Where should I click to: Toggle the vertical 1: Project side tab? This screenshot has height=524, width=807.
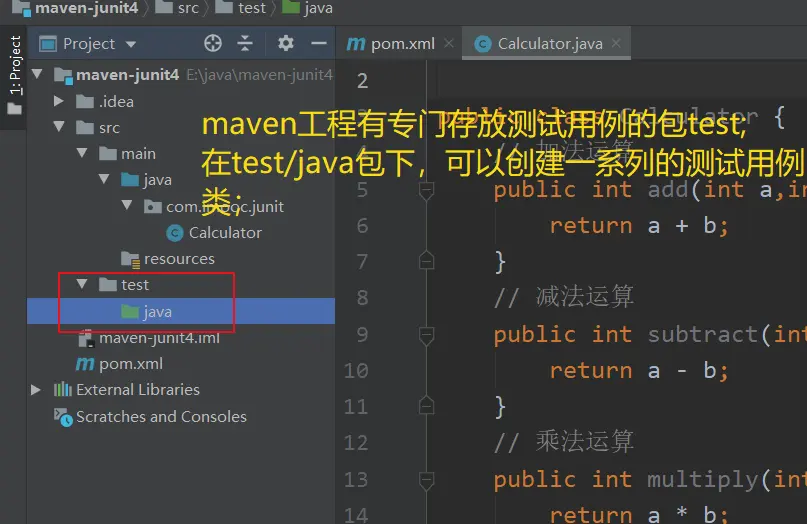(x=14, y=65)
